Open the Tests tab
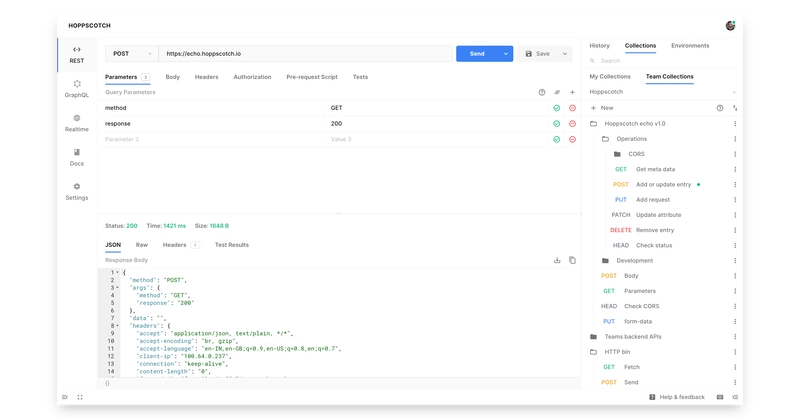 tap(360, 77)
